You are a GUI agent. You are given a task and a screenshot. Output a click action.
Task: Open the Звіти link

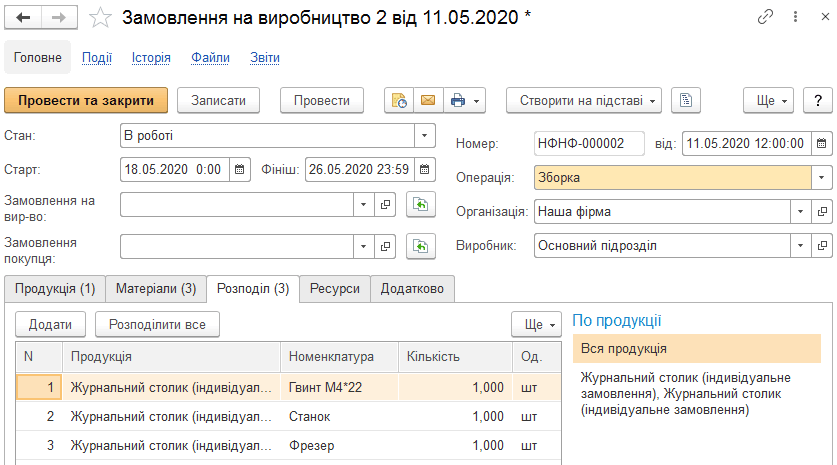pos(265,58)
